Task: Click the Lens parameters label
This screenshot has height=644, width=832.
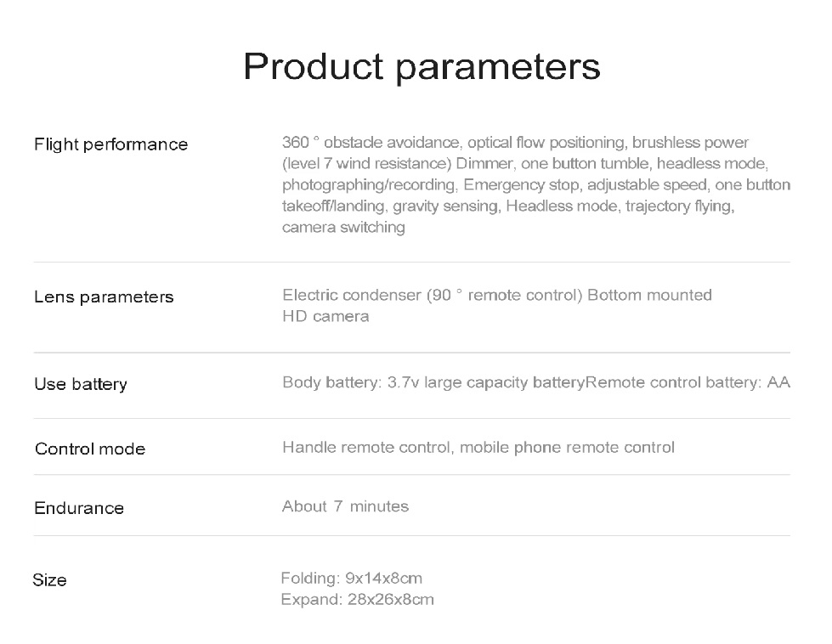Action: (x=104, y=297)
